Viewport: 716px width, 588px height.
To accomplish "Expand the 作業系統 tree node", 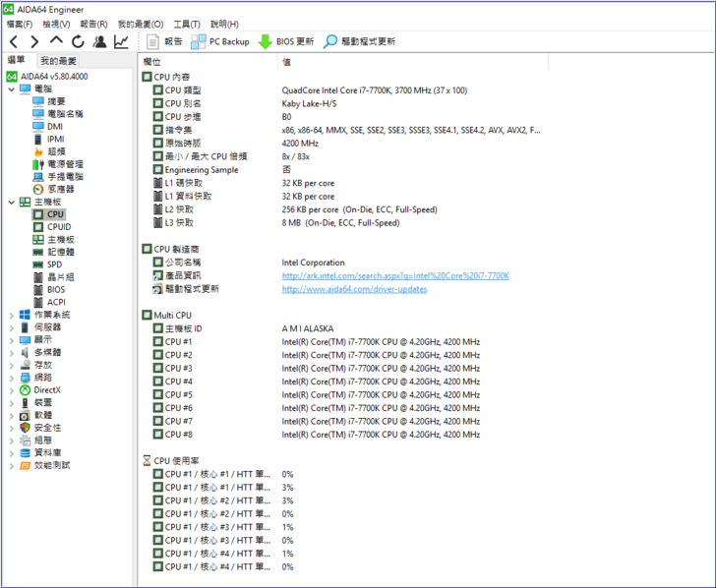I will tap(11, 315).
